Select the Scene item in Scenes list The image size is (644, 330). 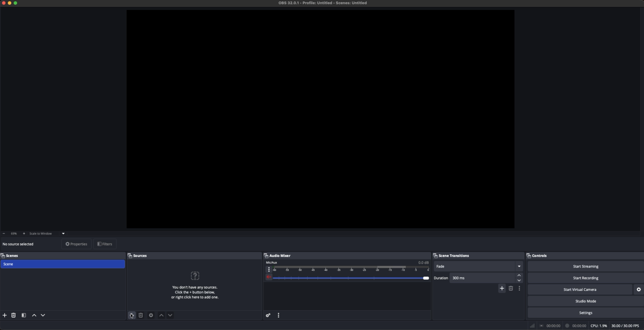click(x=63, y=264)
